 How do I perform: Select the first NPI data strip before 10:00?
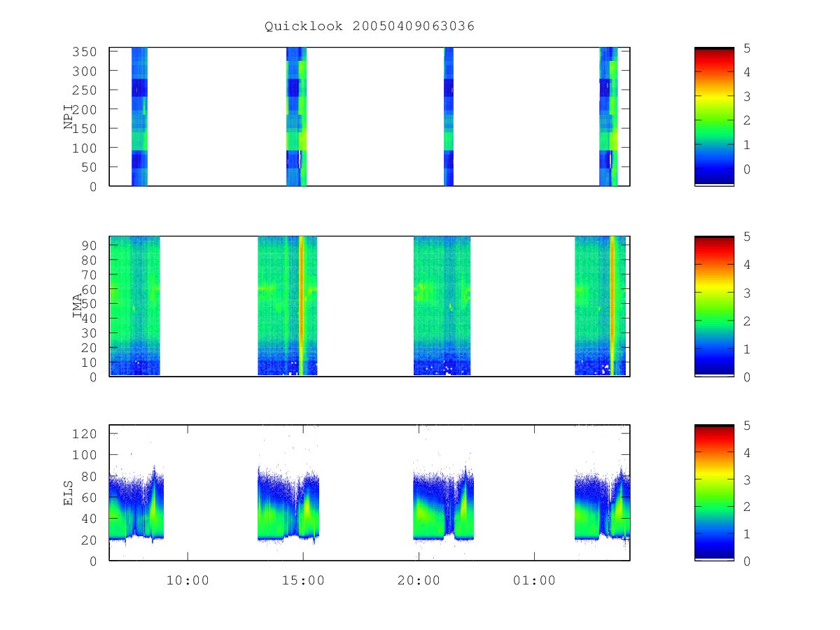click(139, 117)
